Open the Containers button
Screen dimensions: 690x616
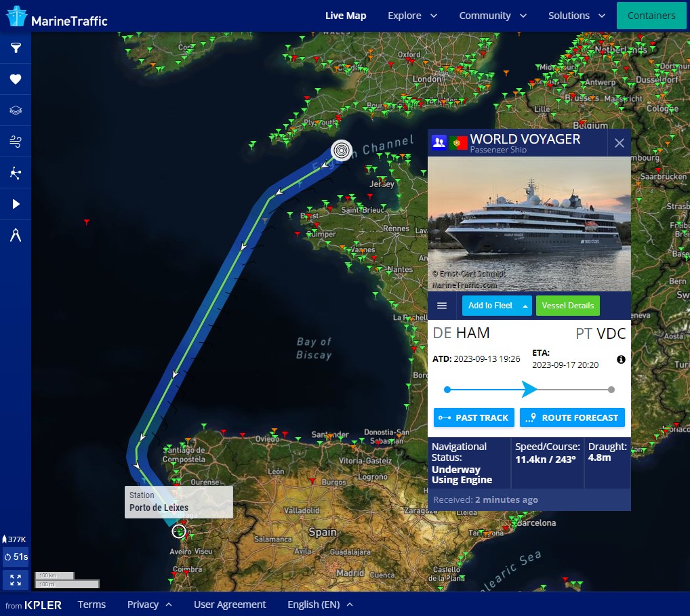point(651,16)
